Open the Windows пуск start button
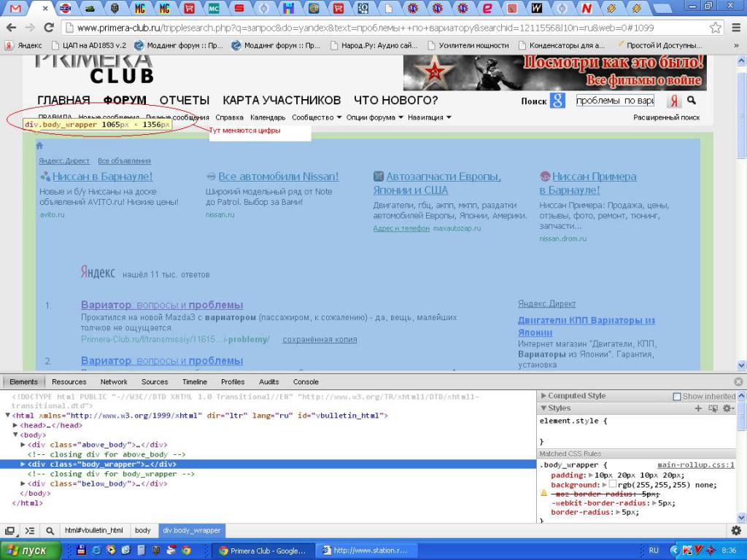 30,551
